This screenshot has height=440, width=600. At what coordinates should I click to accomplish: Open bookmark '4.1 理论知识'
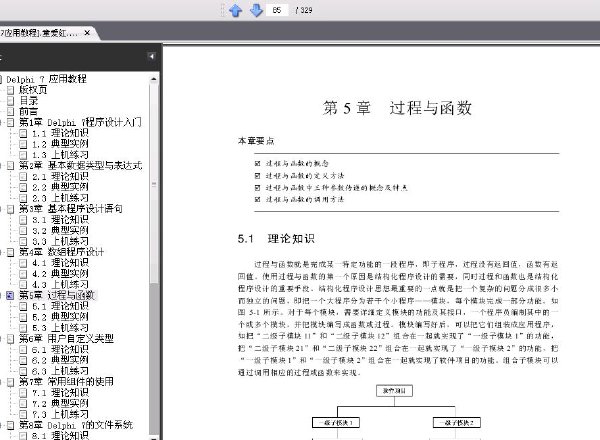pos(60,263)
